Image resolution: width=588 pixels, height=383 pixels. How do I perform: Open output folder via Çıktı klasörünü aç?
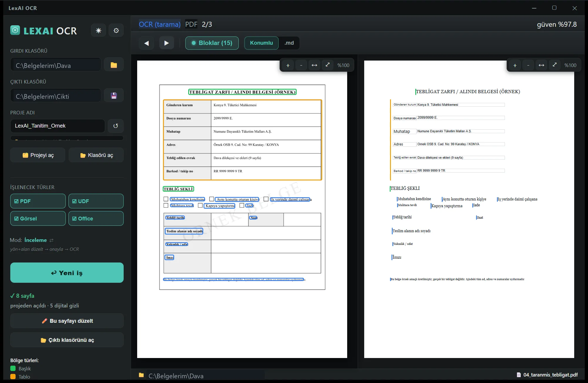point(67,340)
